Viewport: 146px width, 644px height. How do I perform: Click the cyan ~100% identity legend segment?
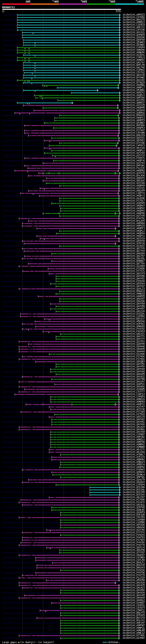click(x=130, y=4)
